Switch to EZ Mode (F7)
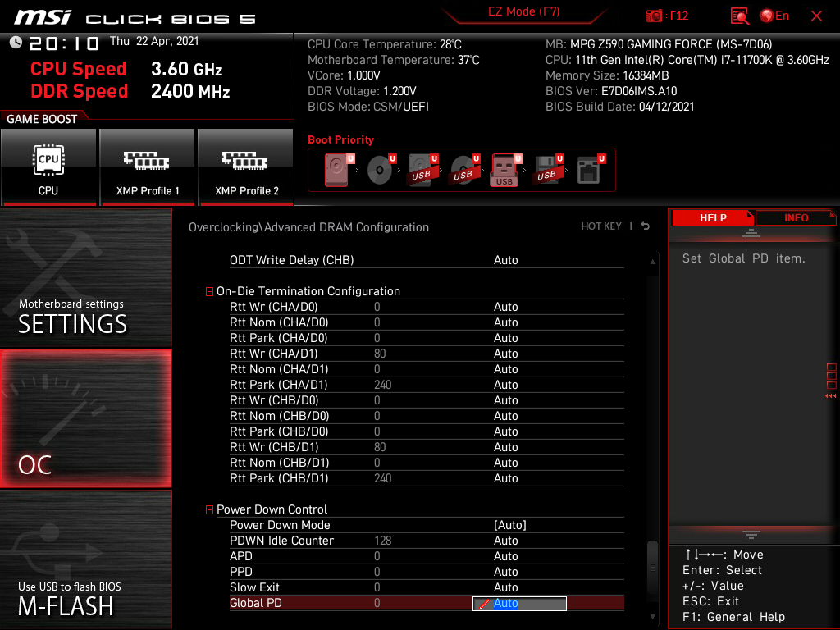Viewport: 840px width, 630px height. pyautogui.click(x=523, y=11)
